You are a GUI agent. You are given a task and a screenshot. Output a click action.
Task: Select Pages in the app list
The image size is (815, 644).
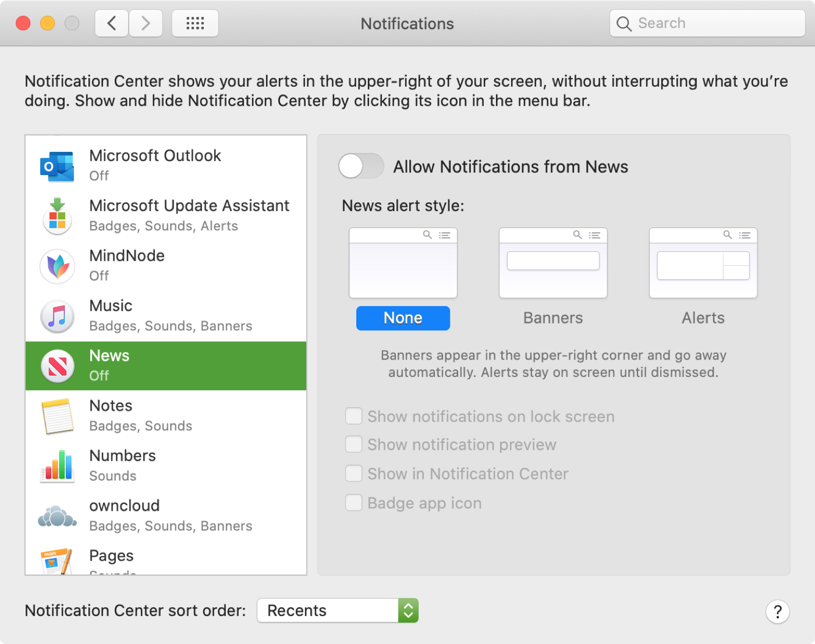[x=166, y=558]
